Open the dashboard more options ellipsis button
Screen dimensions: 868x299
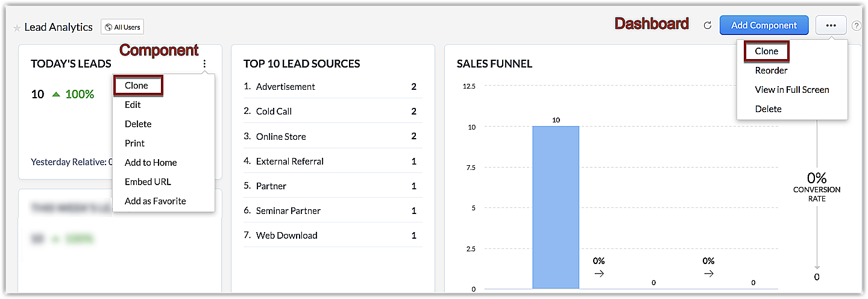831,25
